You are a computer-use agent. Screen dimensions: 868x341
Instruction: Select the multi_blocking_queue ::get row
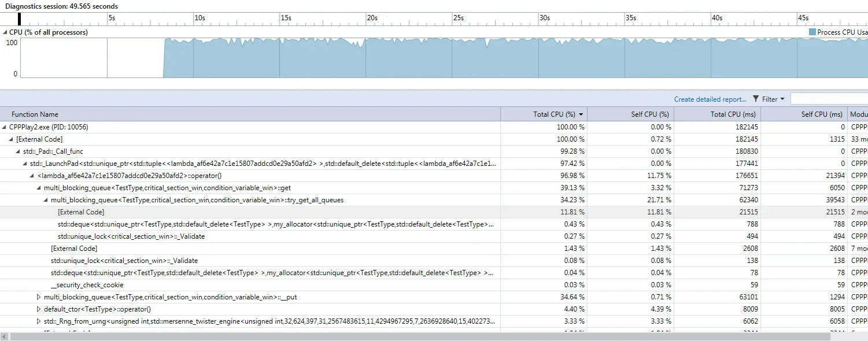click(x=434, y=188)
